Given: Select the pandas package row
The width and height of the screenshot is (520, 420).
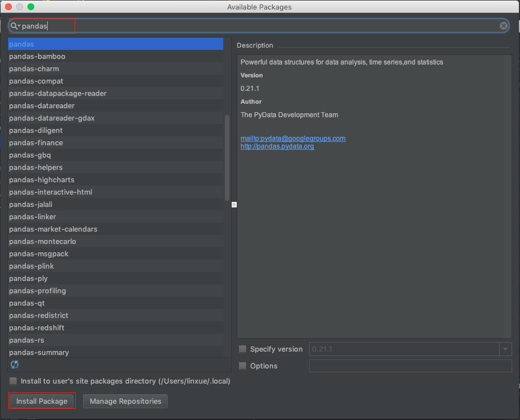Looking at the screenshot, I should click(116, 44).
